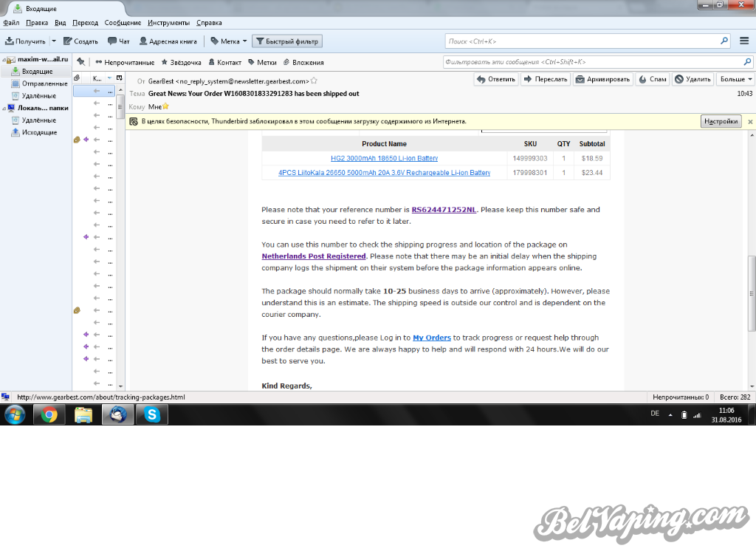Viewport: 756px width, 554px height.
Task: Open the Netherlands Post Registered link
Action: (x=313, y=256)
